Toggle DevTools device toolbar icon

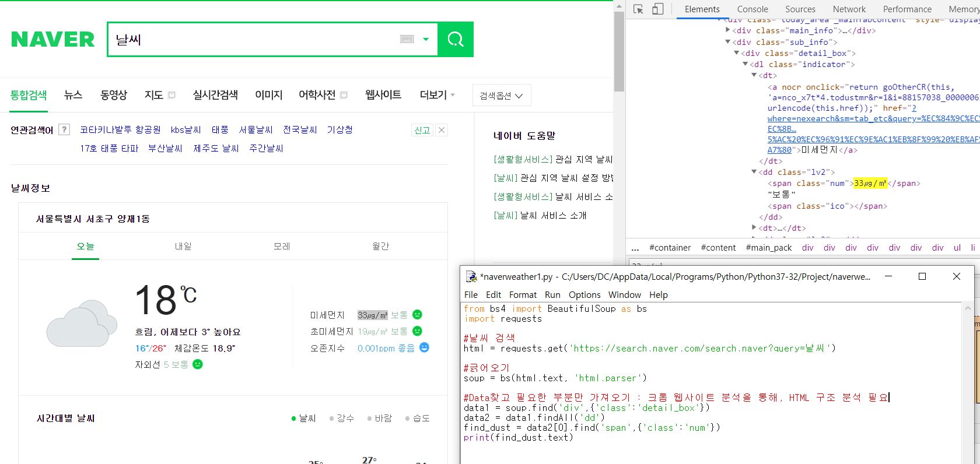tap(657, 9)
